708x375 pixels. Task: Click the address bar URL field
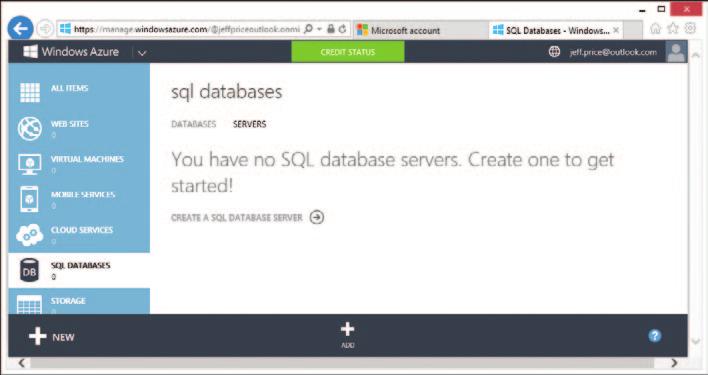[186, 29]
